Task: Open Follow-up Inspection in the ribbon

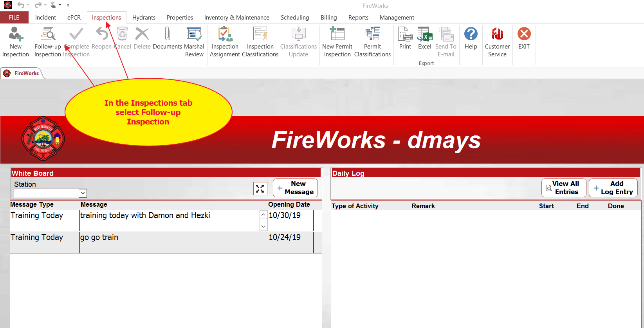Action: [48, 42]
